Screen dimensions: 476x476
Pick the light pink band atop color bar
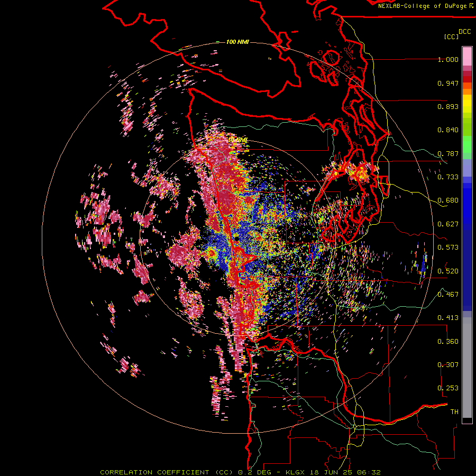[467, 56]
